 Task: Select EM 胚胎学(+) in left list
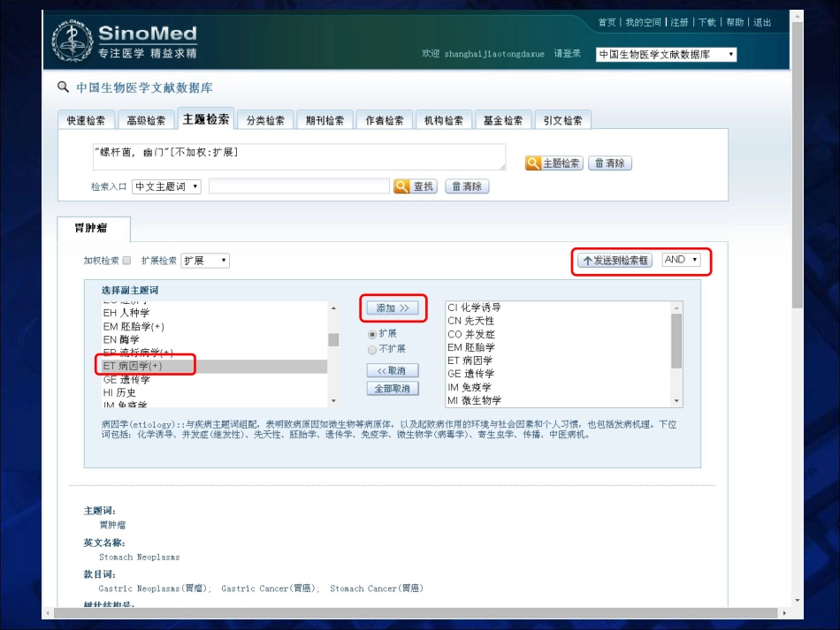point(214,327)
